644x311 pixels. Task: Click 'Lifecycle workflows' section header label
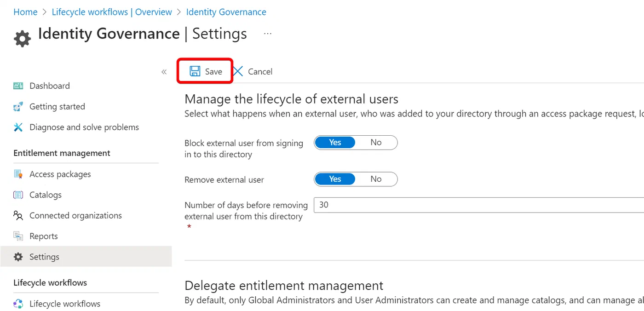tap(50, 283)
